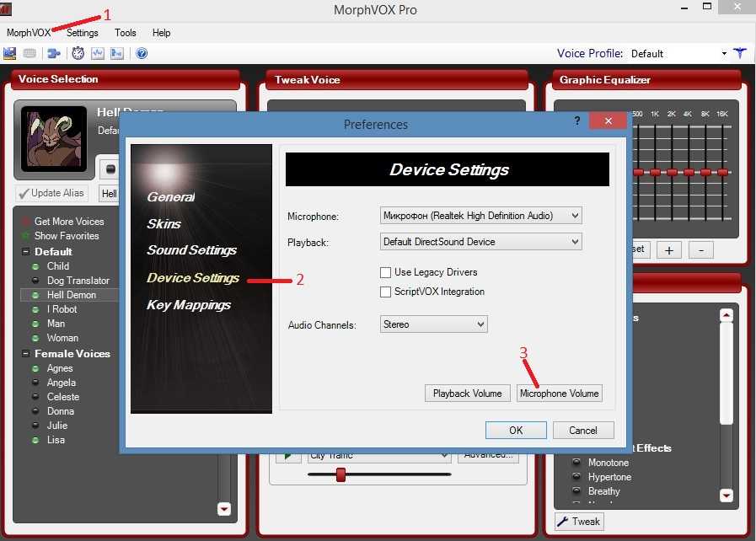
Task: Select Device Settings in Preferences sidebar
Action: click(x=193, y=278)
